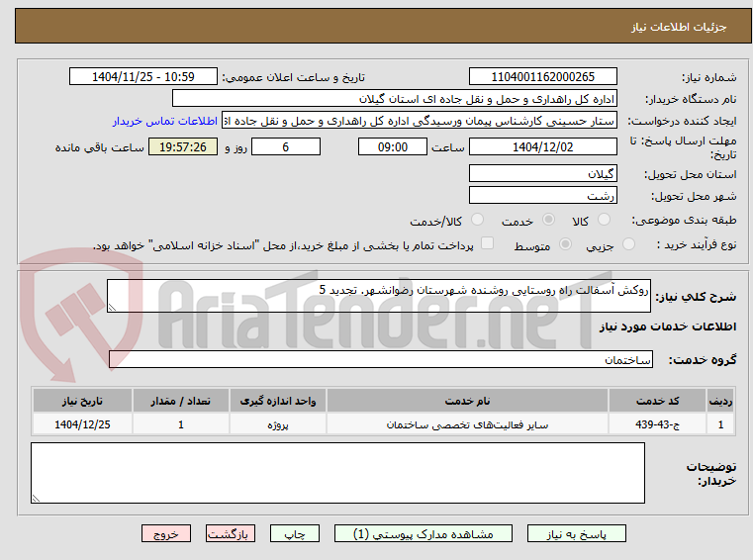Click the need date cell 1404/12/25
The width and height of the screenshot is (753, 560).
click(x=82, y=424)
